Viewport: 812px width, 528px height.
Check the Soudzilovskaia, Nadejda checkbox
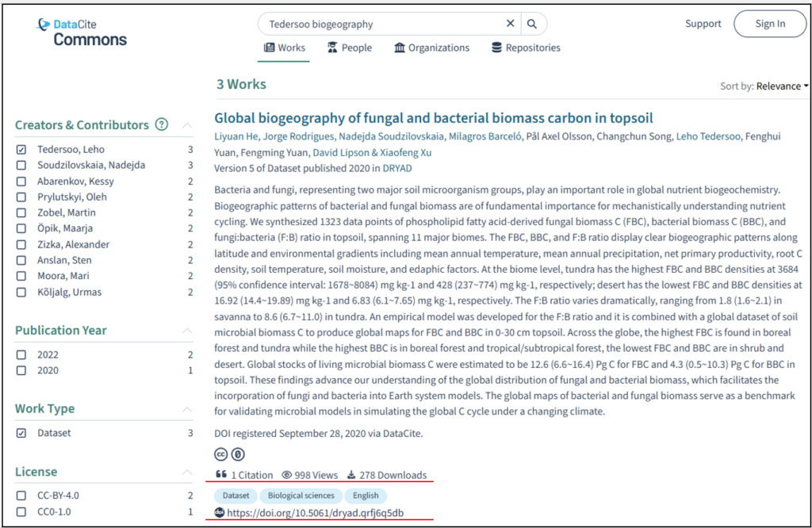click(x=21, y=165)
